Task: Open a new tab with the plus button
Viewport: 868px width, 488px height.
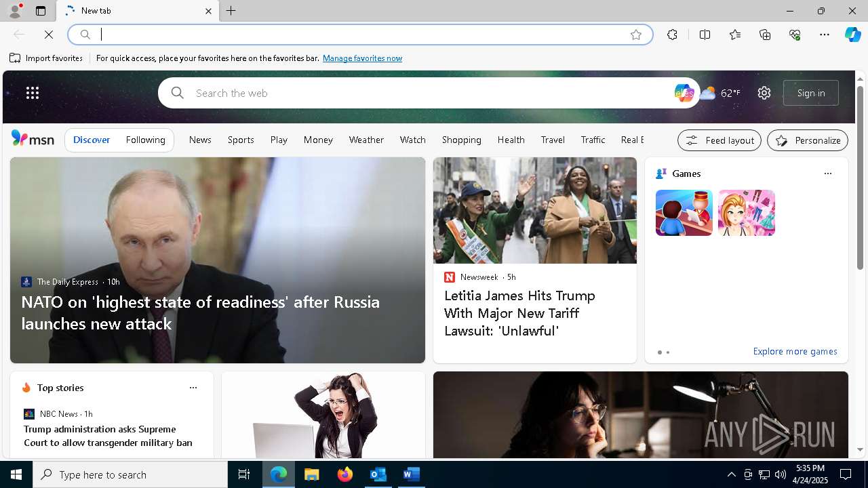Action: click(x=231, y=11)
